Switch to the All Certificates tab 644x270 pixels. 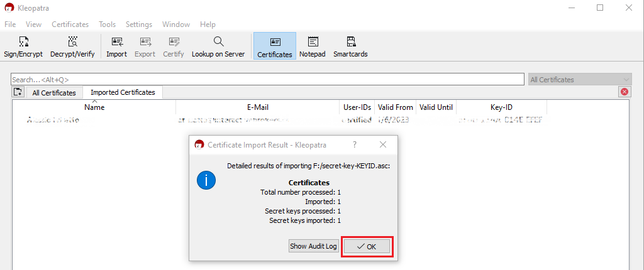pos(54,93)
